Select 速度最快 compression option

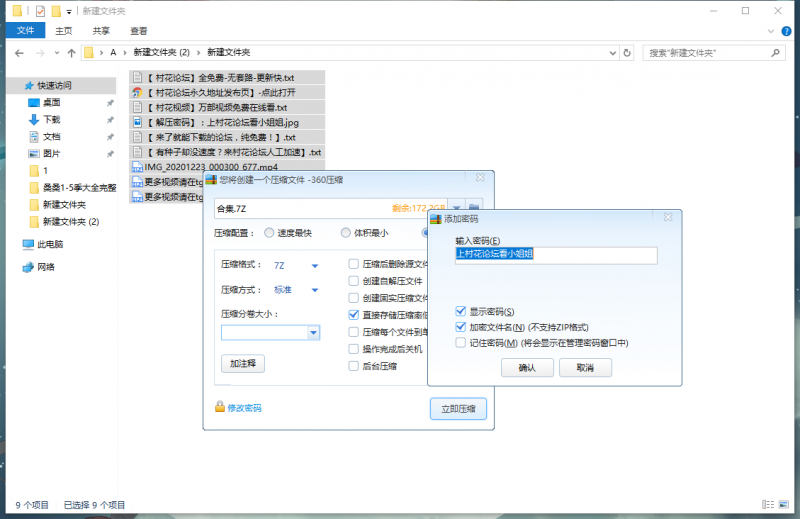(269, 233)
